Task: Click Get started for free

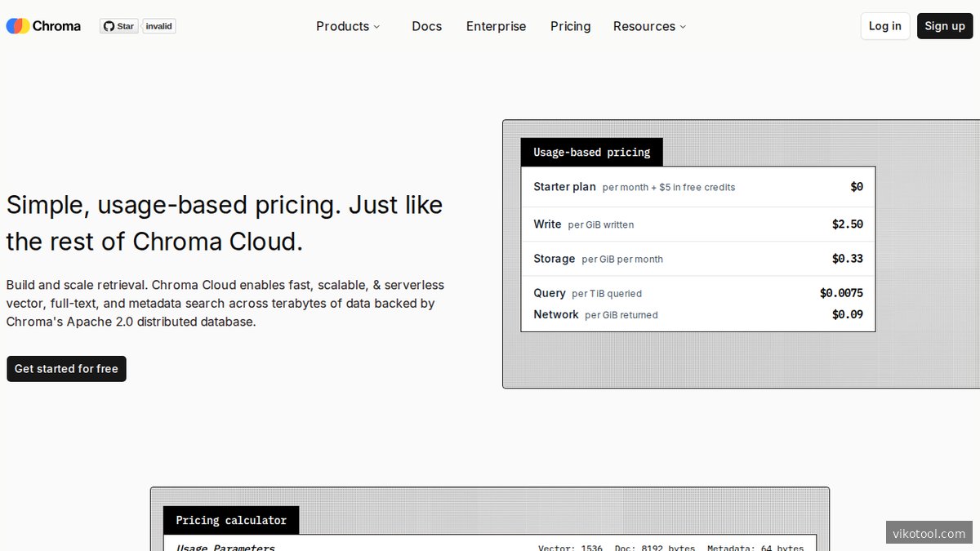Action: click(66, 368)
